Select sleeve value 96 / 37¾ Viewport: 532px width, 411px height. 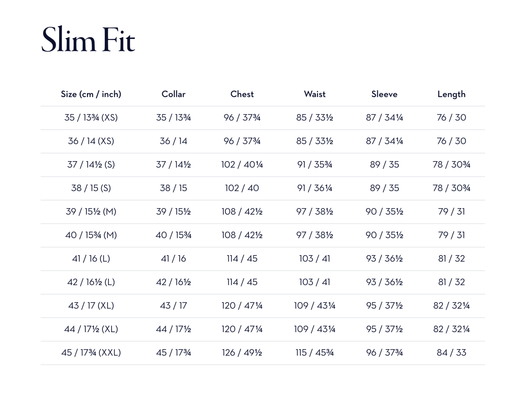(384, 352)
